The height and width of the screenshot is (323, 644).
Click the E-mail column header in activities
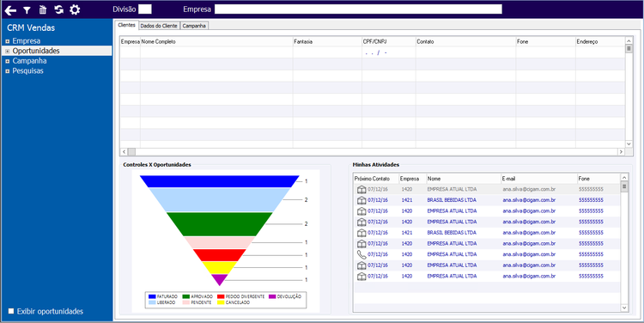tap(538, 179)
